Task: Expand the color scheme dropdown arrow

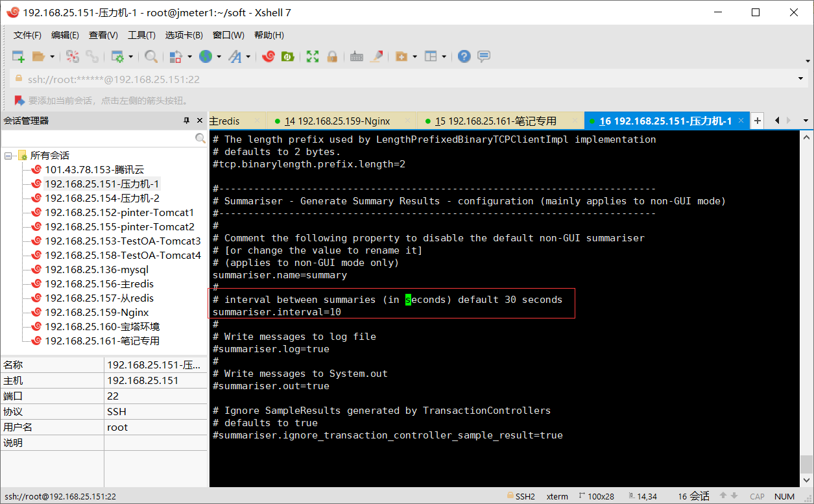Action: click(x=190, y=56)
